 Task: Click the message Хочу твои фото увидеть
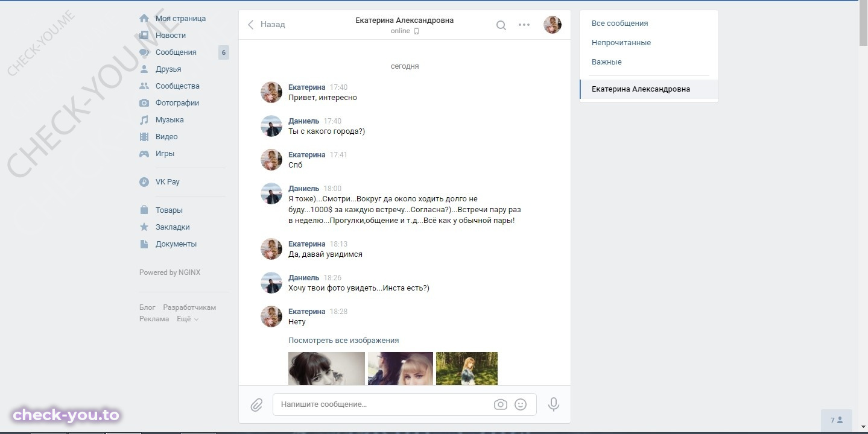(x=359, y=288)
